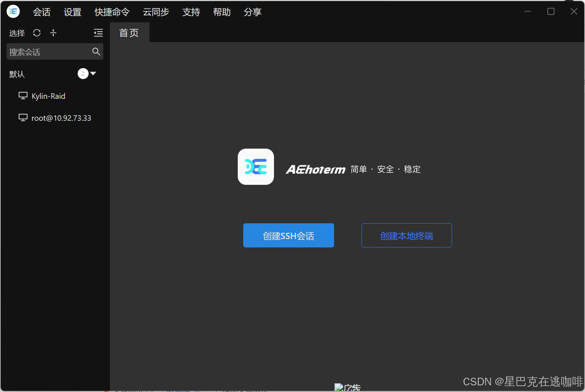Select the root@10.92.73.33 session
This screenshot has height=392, width=585.
click(55, 118)
